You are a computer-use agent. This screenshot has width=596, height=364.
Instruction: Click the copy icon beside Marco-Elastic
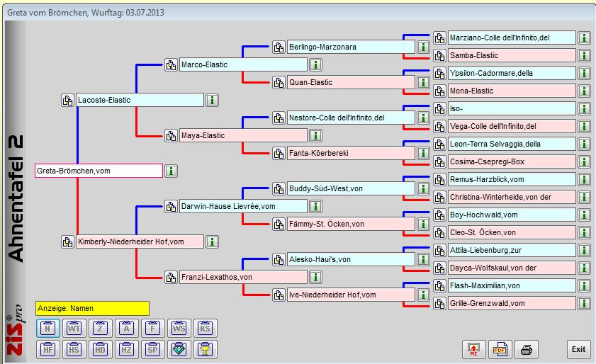click(x=171, y=65)
